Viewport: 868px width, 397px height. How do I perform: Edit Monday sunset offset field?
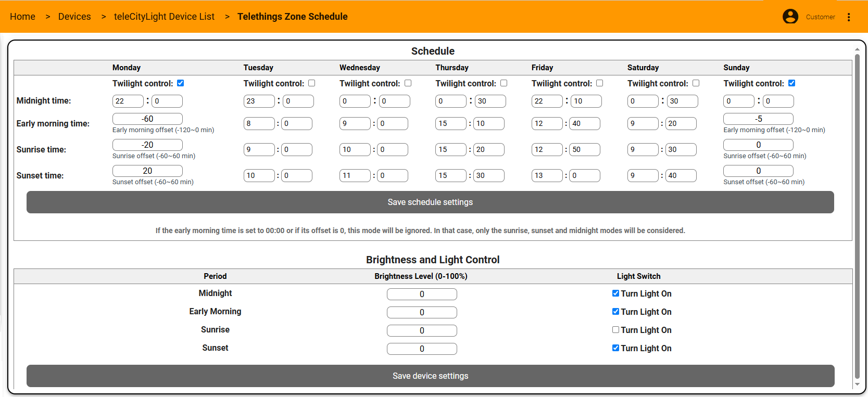tap(147, 171)
